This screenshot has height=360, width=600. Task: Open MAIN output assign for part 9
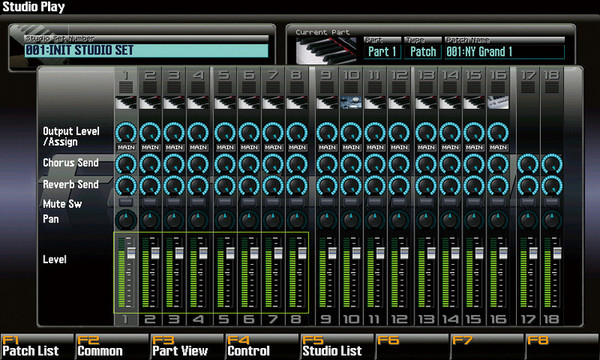click(327, 147)
